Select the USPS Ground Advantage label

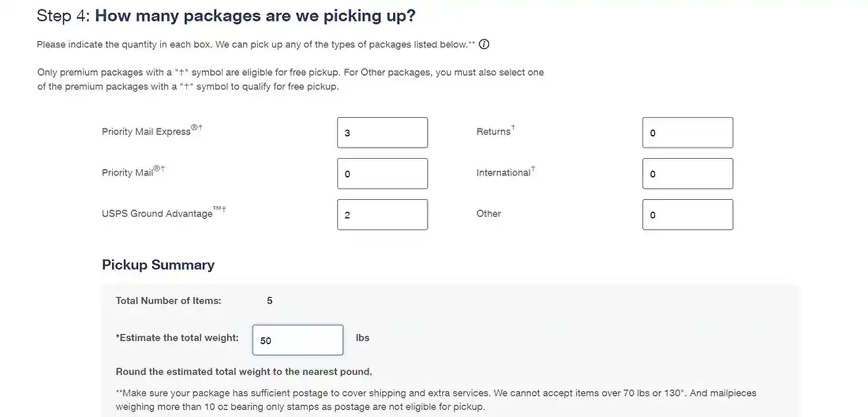tap(160, 213)
